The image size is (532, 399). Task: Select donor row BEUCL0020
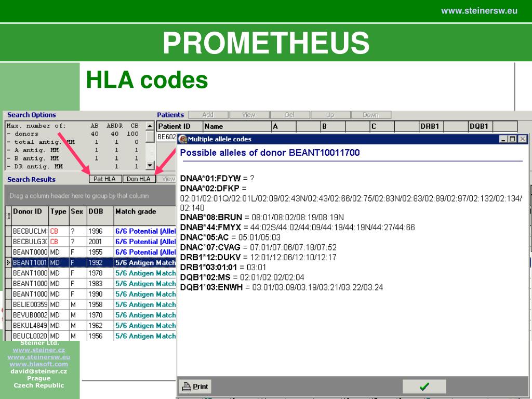(x=91, y=336)
